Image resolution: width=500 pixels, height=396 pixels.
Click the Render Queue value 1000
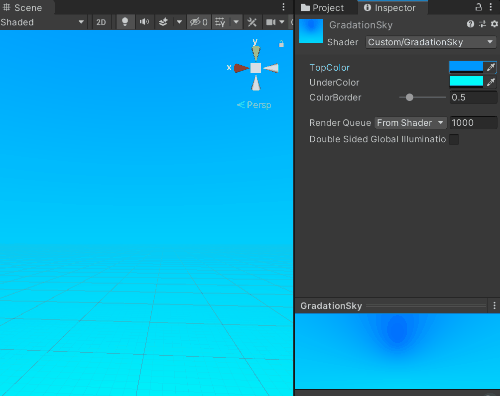tap(473, 123)
